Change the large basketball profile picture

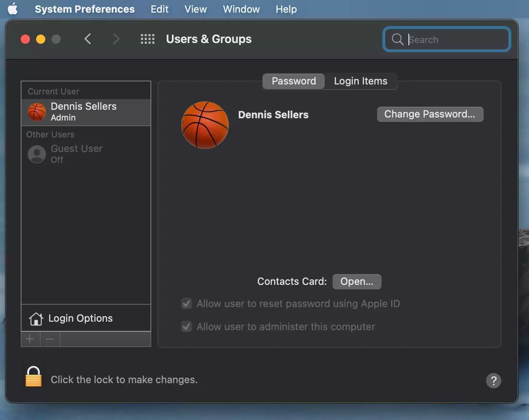[x=205, y=125]
